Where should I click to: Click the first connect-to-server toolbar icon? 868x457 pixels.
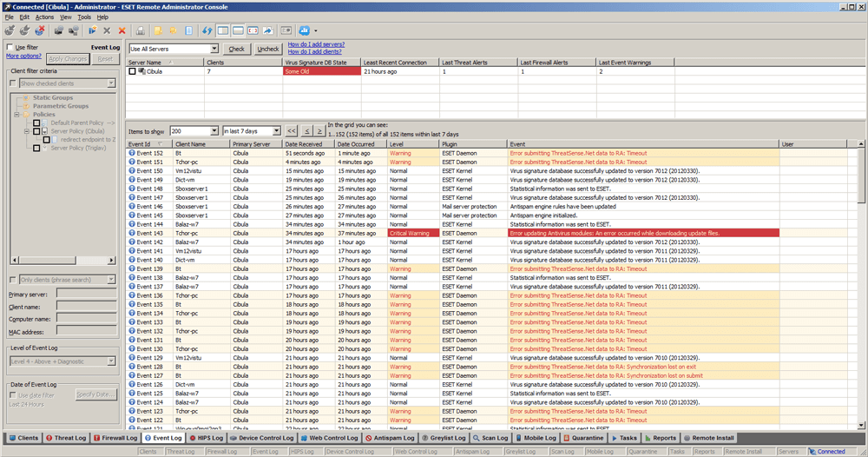coord(10,30)
